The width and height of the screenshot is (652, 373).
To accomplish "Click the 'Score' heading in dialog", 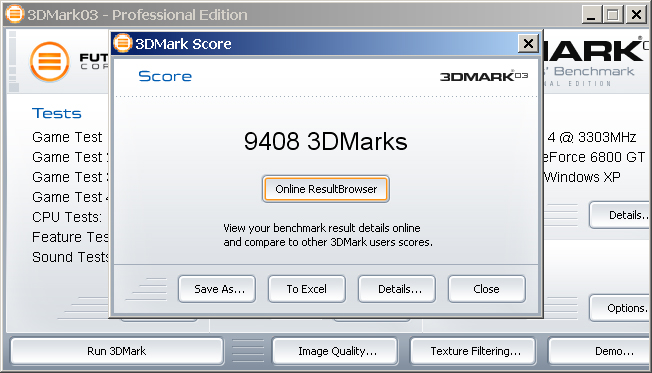I will point(165,76).
